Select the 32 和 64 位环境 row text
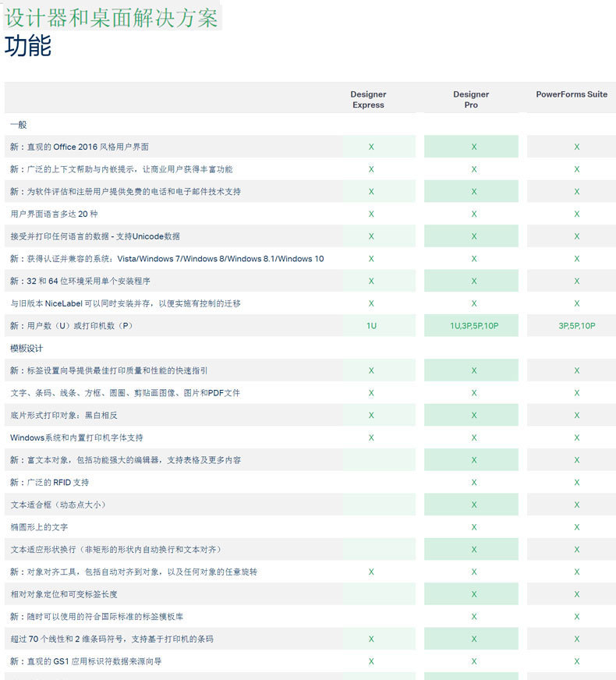Screen dimensions: 616x680 [x=80, y=281]
